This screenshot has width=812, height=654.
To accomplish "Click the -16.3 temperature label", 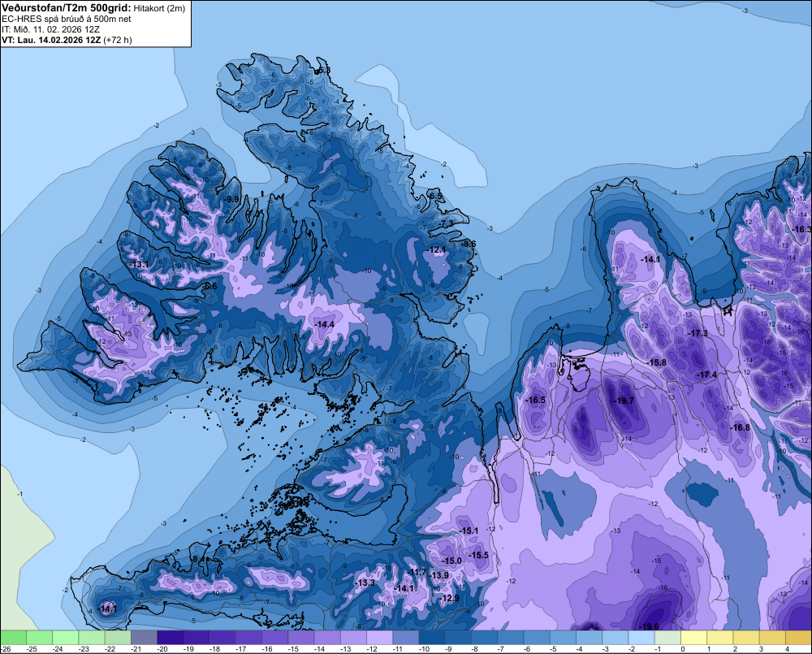I will tap(802, 229).
